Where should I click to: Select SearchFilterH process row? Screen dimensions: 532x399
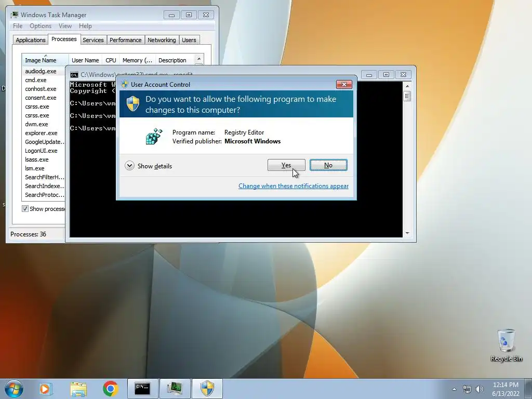tap(44, 177)
